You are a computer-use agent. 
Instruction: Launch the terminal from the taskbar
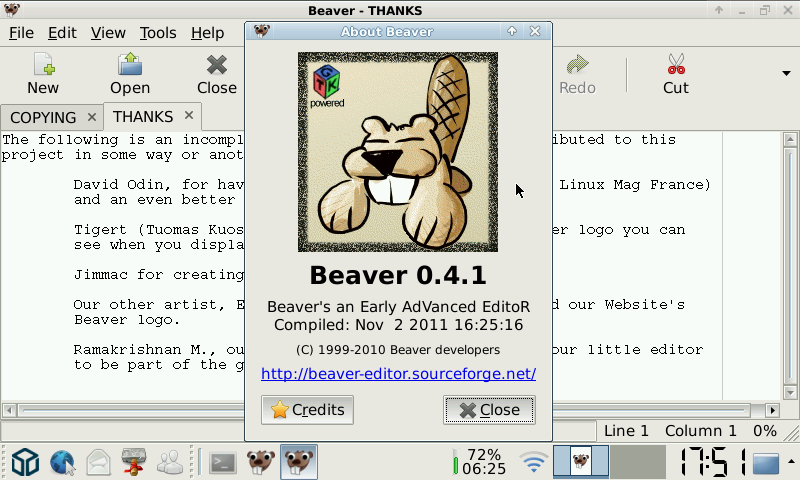click(222, 462)
